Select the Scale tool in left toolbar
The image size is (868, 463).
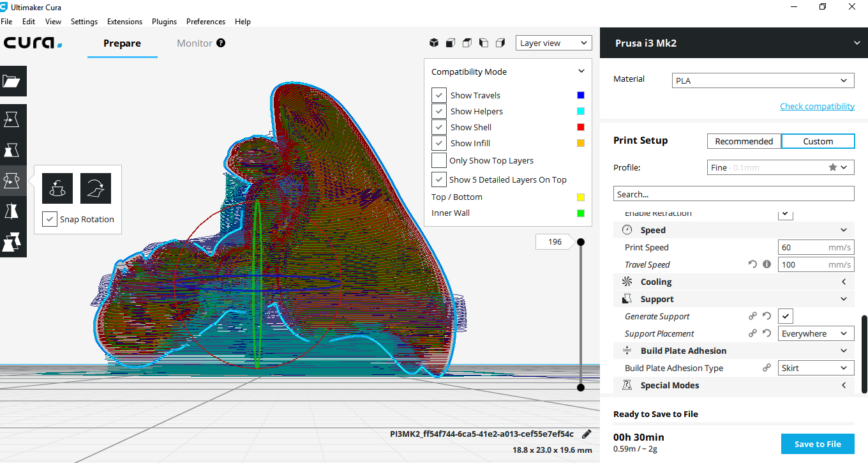click(13, 150)
